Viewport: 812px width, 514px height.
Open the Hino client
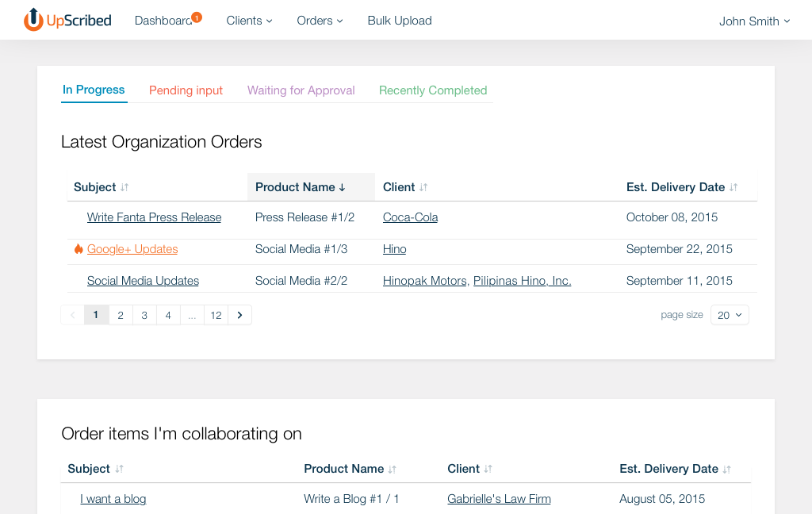[x=395, y=249]
